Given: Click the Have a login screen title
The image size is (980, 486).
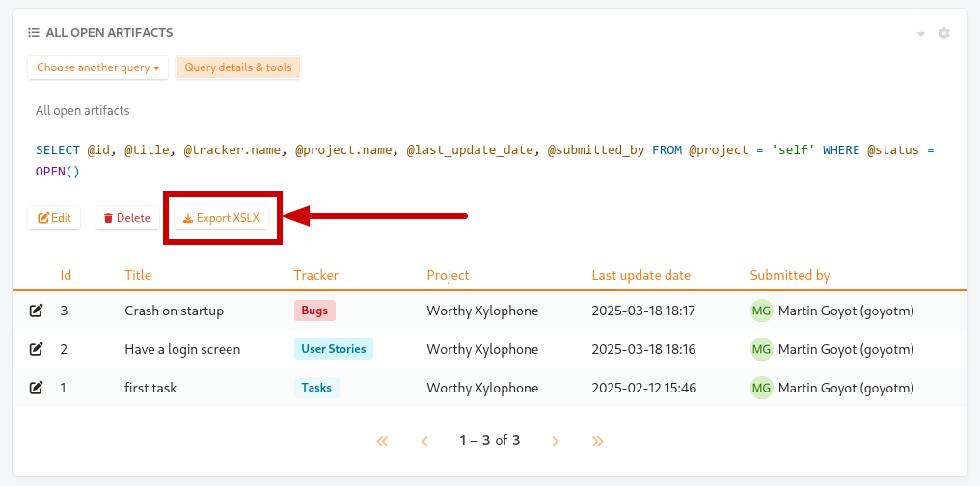Looking at the screenshot, I should click(182, 349).
